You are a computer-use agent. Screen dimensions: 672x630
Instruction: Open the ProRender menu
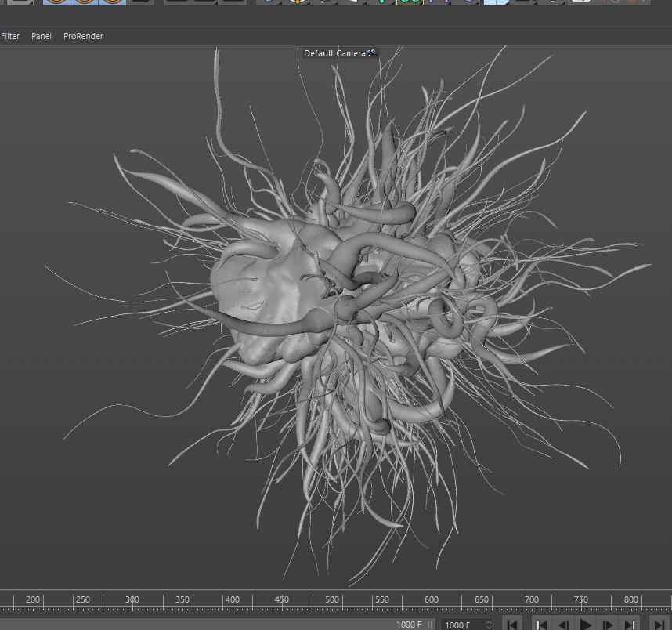(83, 36)
